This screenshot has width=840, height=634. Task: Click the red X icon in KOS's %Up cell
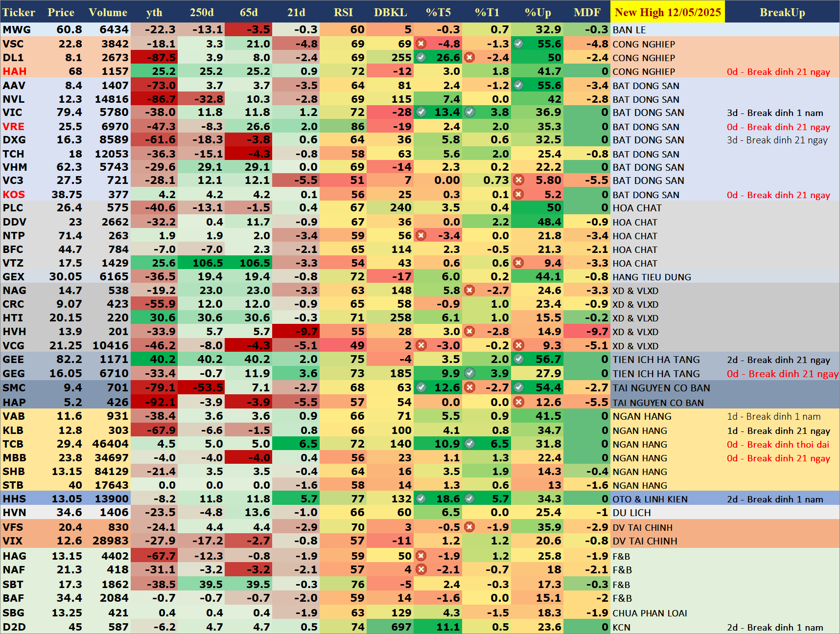coord(518,194)
